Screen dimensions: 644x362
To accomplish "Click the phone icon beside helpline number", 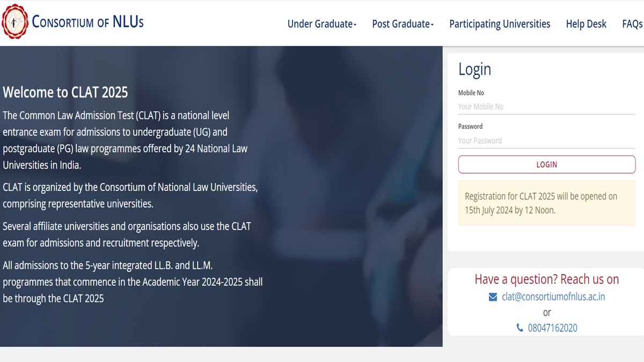I will [x=519, y=328].
